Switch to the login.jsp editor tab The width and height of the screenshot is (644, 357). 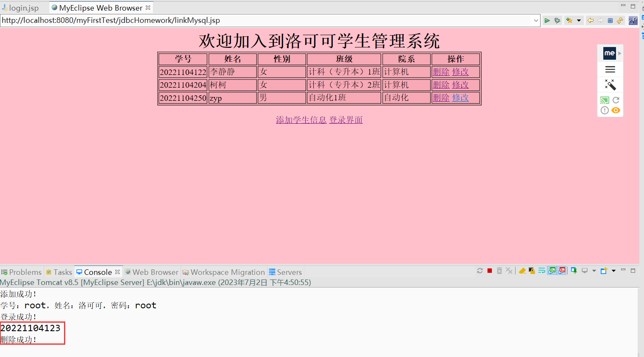20,8
